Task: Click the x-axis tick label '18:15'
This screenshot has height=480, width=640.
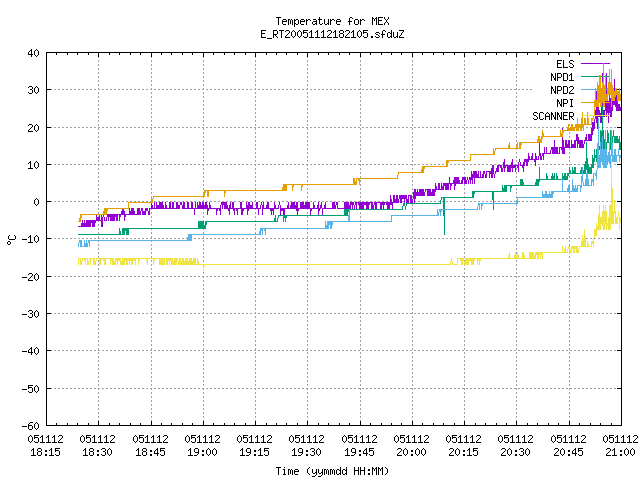Action: (x=46, y=452)
